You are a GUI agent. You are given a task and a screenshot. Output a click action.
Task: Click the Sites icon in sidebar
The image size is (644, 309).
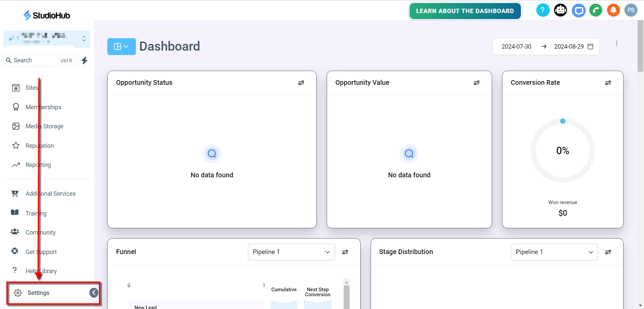16,88
